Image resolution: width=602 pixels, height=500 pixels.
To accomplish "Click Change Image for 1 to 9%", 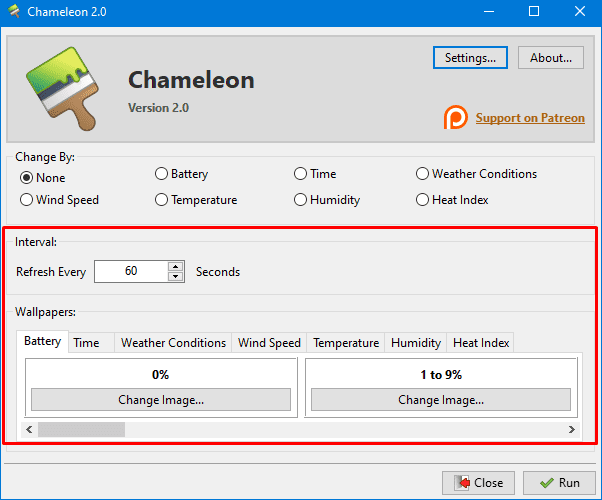I will pyautogui.click(x=441, y=400).
